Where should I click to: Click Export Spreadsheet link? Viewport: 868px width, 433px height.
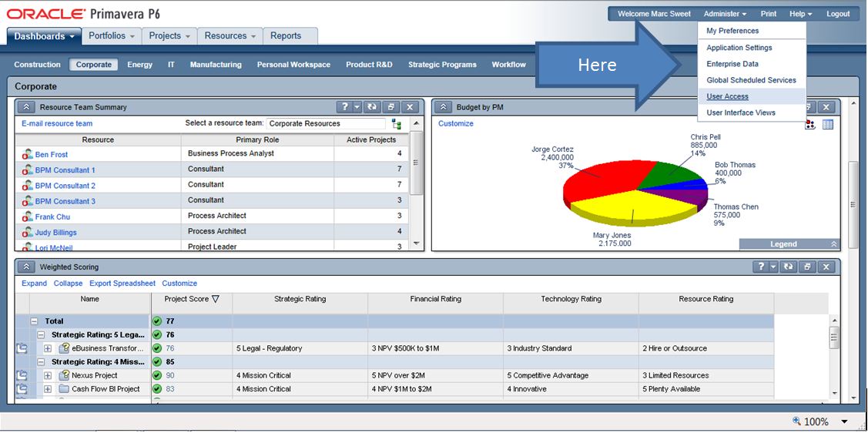coord(122,284)
